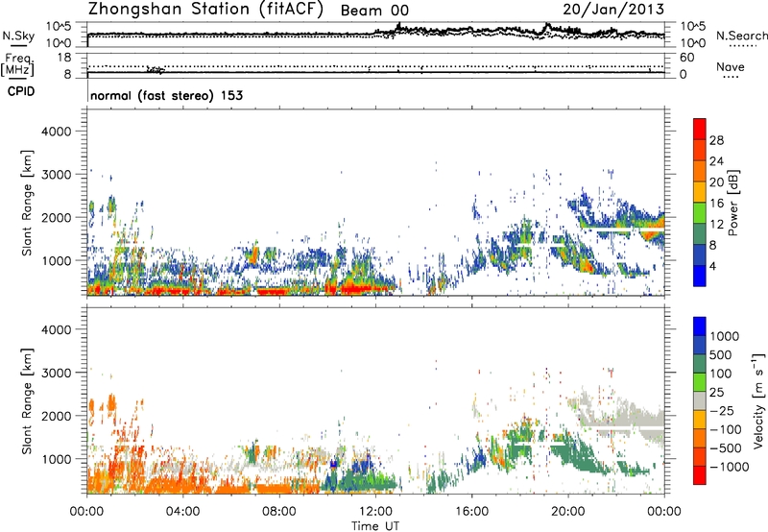This screenshot has width=768, height=532.
Task: Click 'normal (fast stereo) 153' text
Action: tap(166, 95)
